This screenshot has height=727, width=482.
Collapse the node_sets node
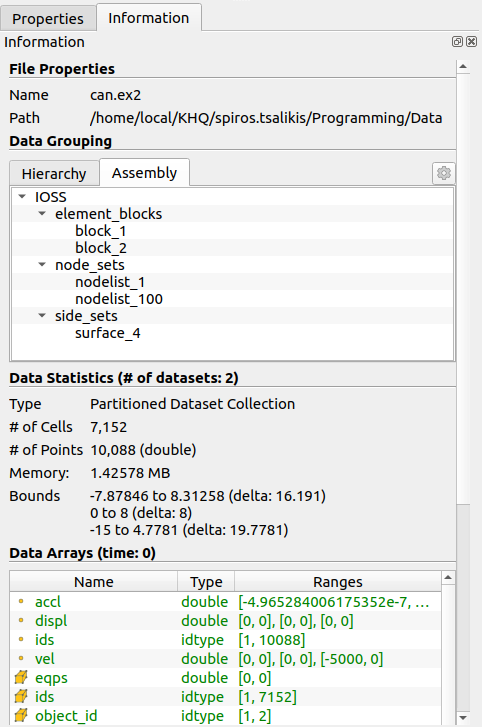42,265
